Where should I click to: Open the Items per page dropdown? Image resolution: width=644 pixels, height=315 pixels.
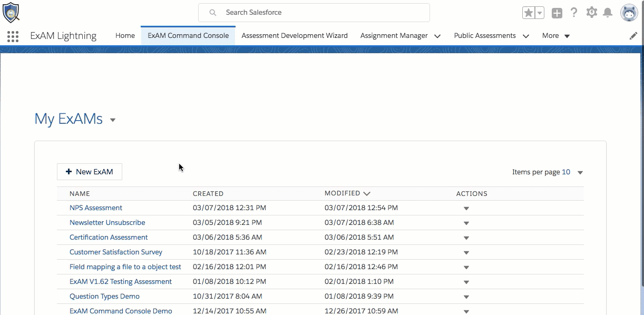[580, 173]
